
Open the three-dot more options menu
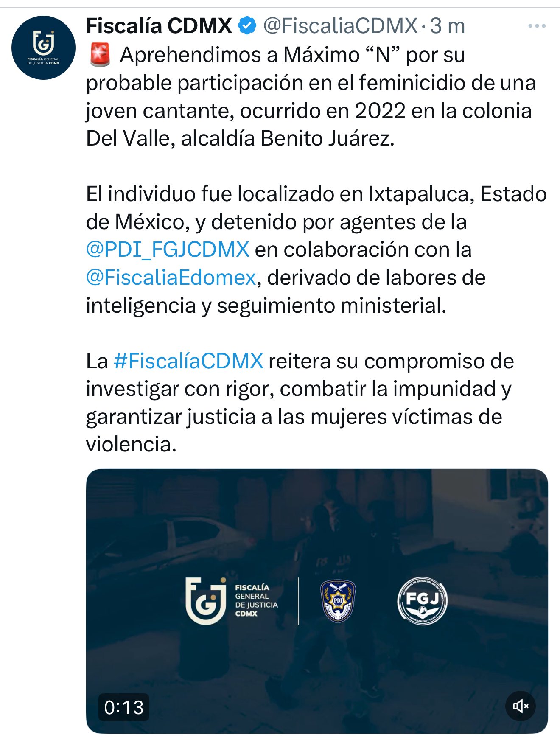(x=537, y=26)
